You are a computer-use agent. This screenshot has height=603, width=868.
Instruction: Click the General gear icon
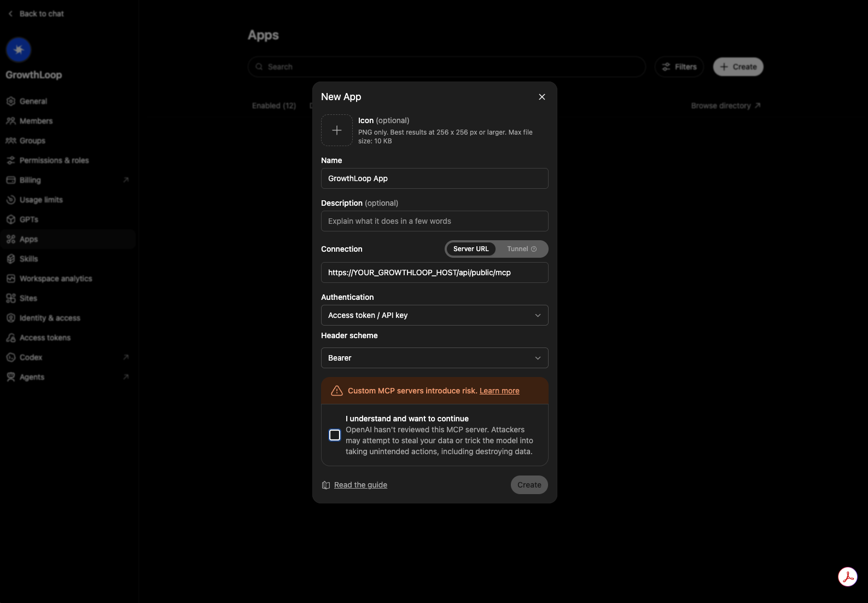[11, 101]
